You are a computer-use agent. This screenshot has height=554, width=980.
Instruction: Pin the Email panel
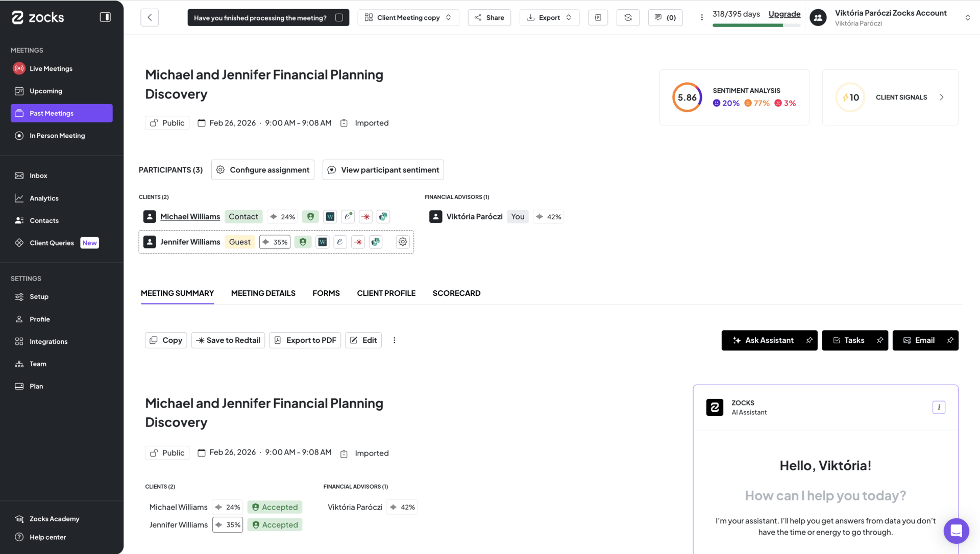tap(950, 340)
